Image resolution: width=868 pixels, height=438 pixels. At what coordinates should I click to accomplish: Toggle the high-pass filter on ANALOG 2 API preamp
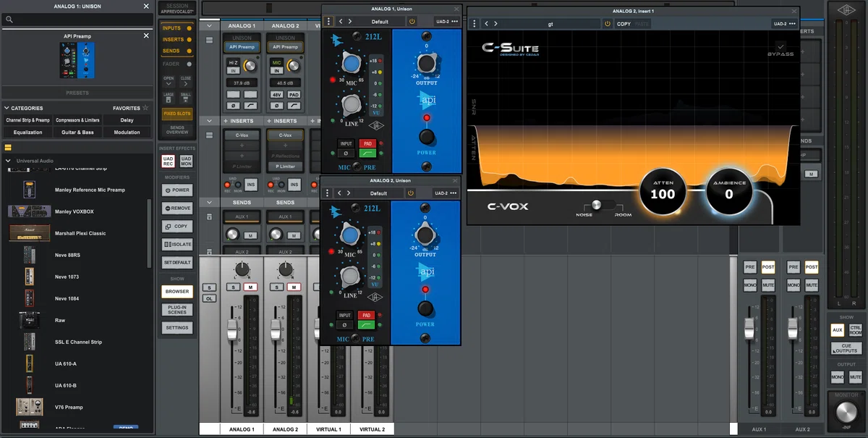pyautogui.click(x=366, y=325)
